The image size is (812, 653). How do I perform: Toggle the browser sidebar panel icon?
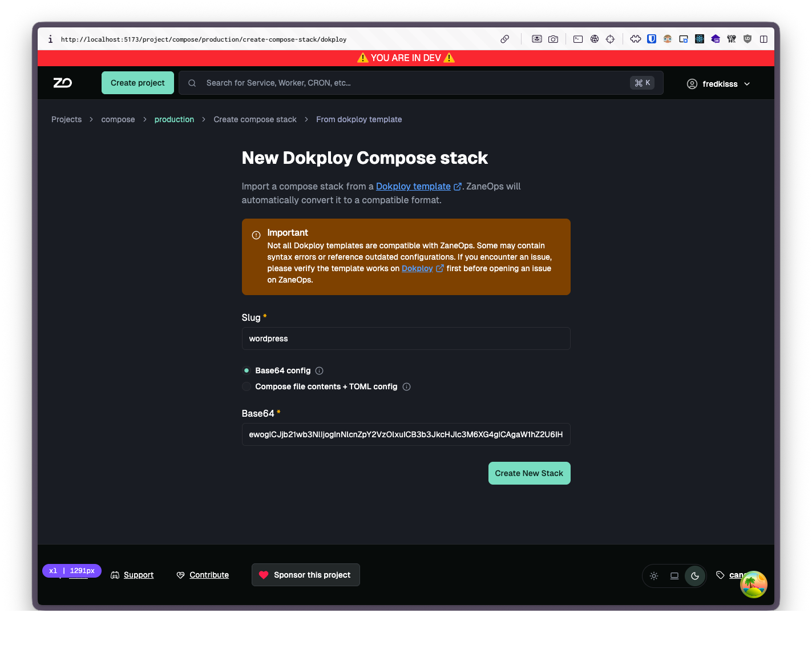click(763, 39)
